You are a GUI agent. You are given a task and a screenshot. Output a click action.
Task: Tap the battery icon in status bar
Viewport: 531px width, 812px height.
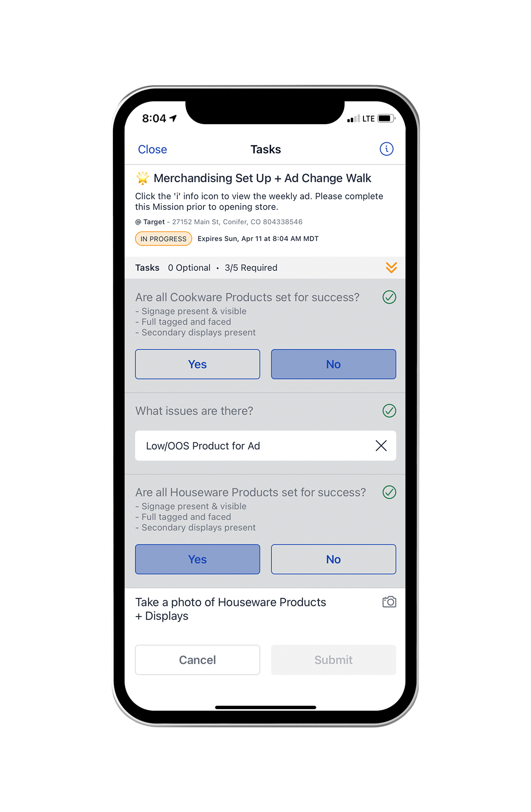click(385, 118)
